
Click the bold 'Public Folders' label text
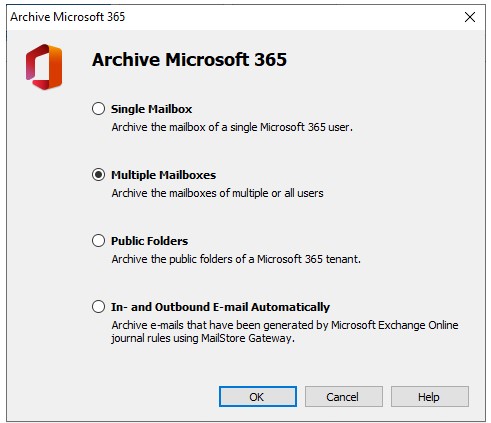149,241
